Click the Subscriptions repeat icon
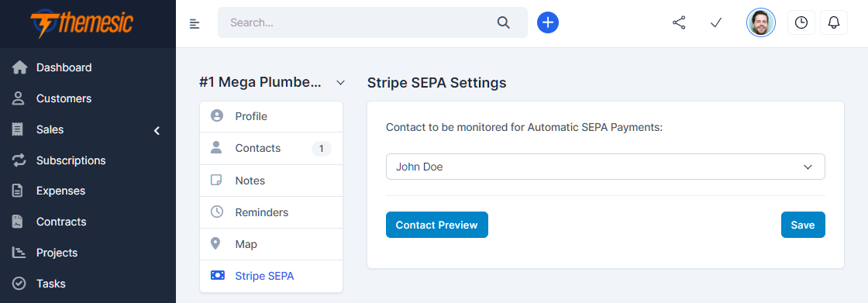Image resolution: width=868 pixels, height=303 pixels. tap(19, 160)
